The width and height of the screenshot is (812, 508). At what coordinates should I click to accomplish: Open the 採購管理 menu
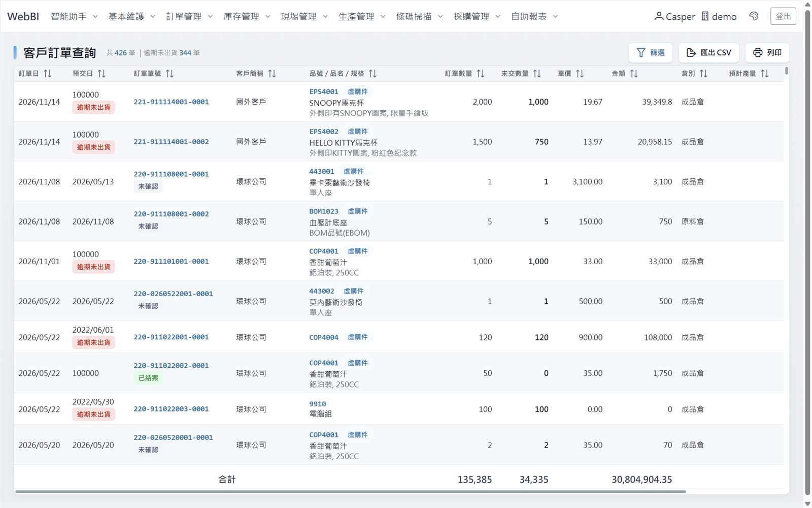477,16
